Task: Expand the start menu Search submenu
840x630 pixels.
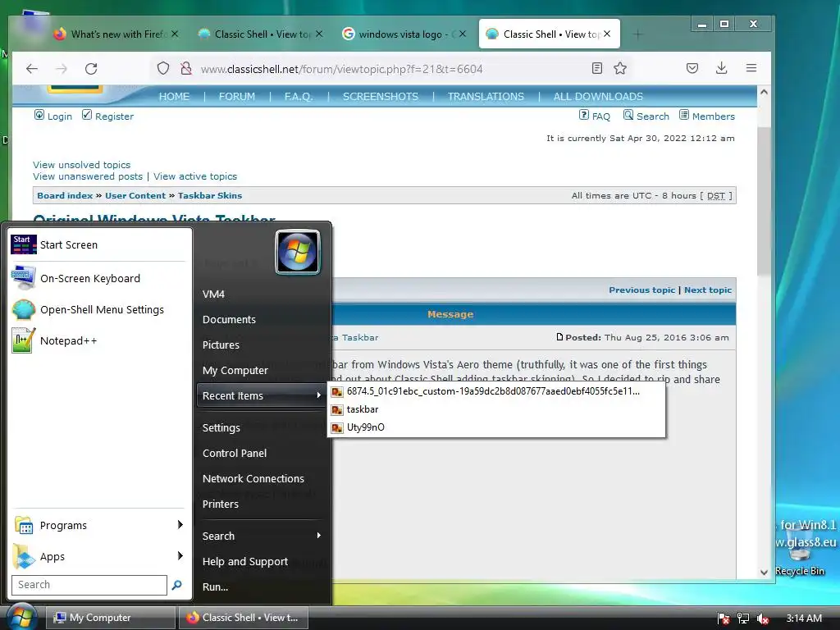Action: click(x=262, y=536)
